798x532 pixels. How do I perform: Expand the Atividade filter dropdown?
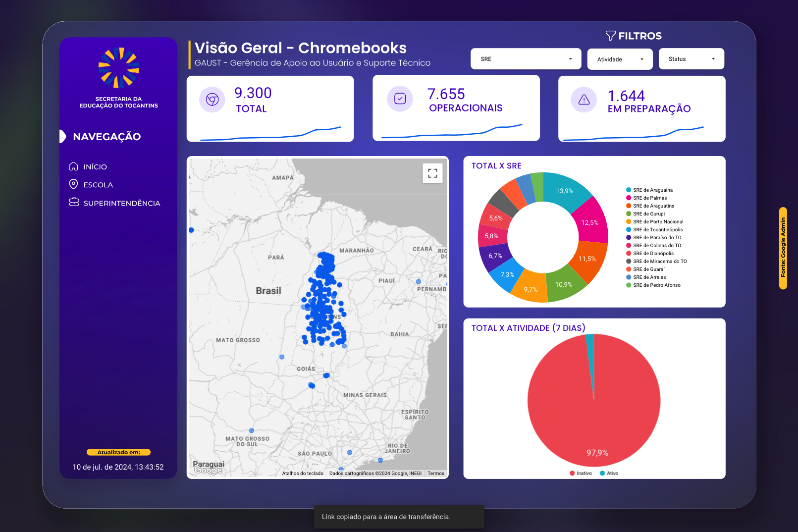pos(620,59)
